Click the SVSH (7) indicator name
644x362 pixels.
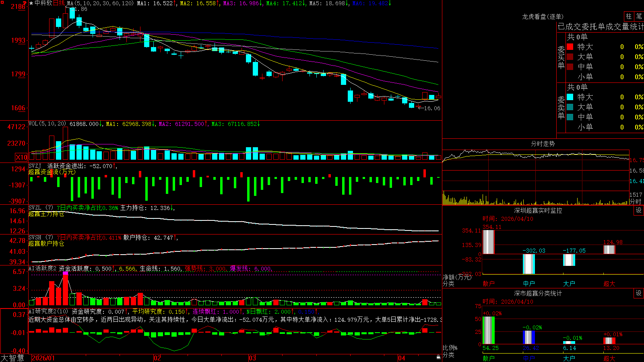click(x=41, y=238)
